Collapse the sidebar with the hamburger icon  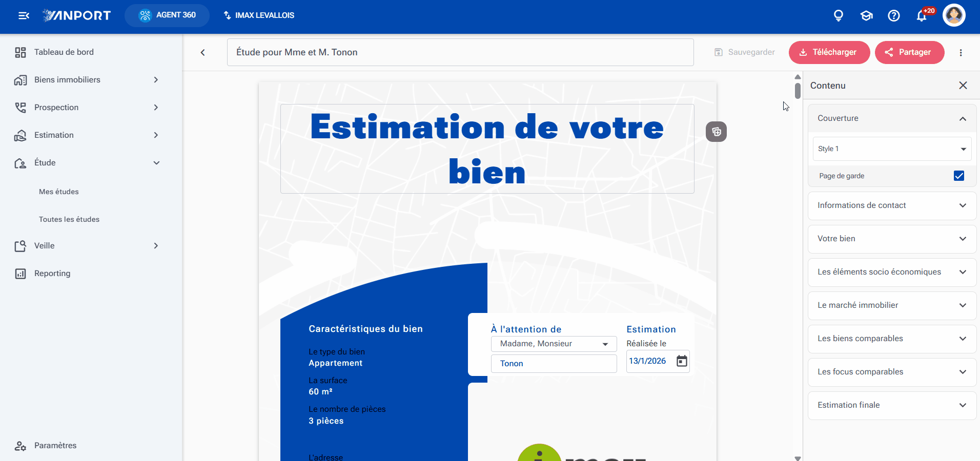[x=24, y=15]
